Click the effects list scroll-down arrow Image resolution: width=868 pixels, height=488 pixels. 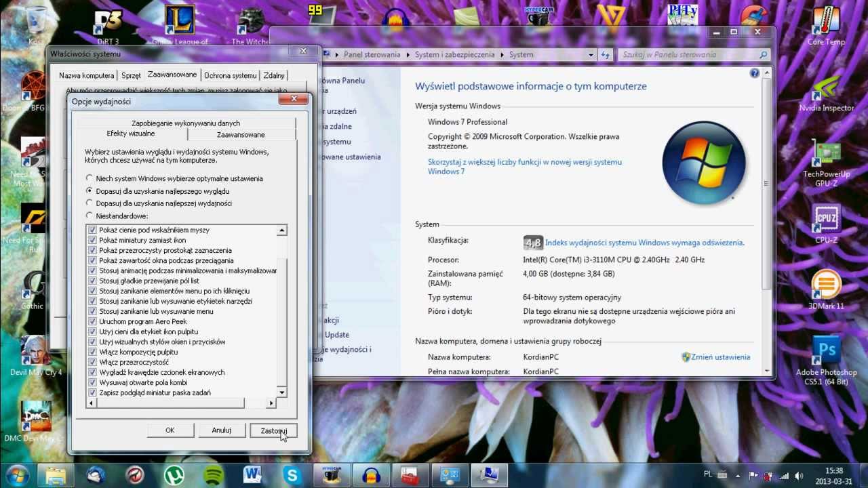click(281, 392)
